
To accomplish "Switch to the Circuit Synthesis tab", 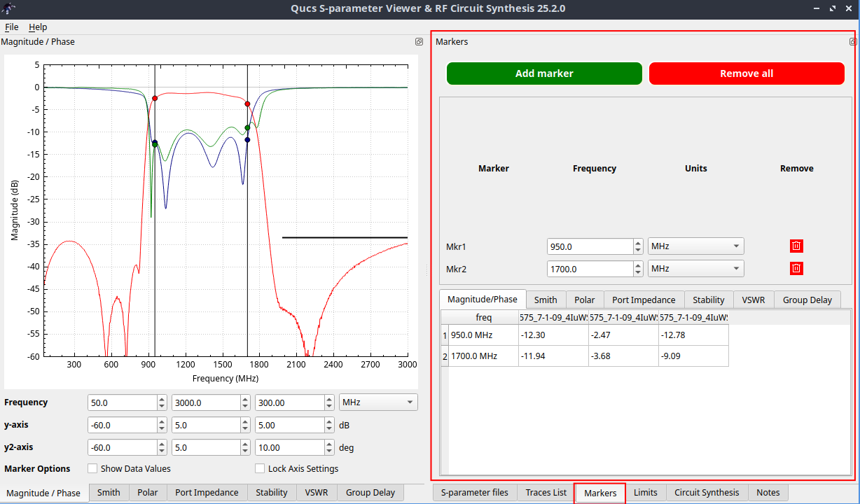I will coord(707,493).
